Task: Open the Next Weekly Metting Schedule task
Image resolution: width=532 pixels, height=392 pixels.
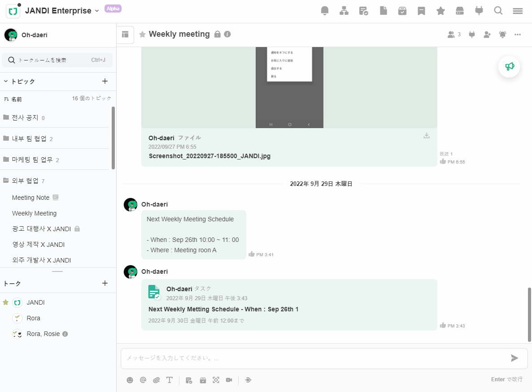Action: [223, 309]
